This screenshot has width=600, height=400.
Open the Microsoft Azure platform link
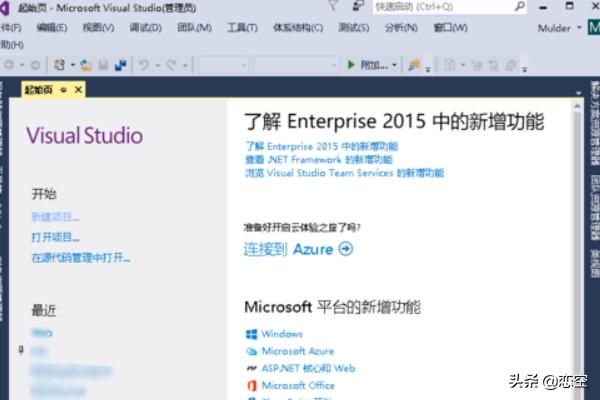[x=297, y=351]
